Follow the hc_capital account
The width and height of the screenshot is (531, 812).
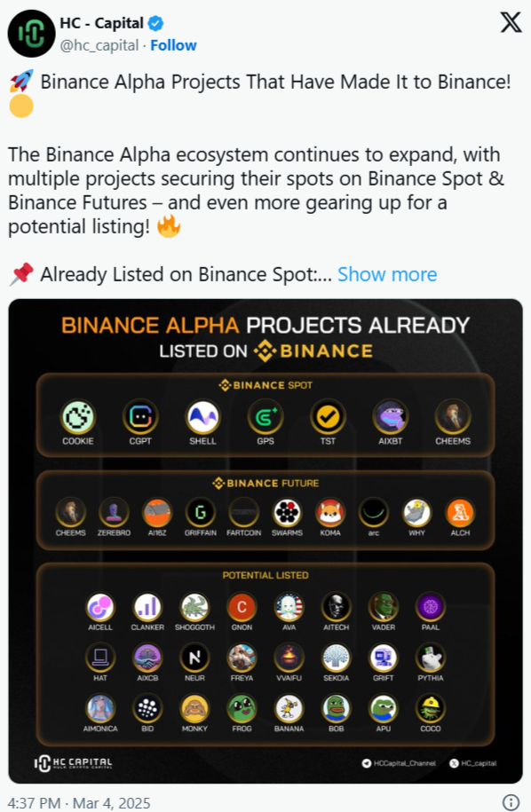(173, 45)
